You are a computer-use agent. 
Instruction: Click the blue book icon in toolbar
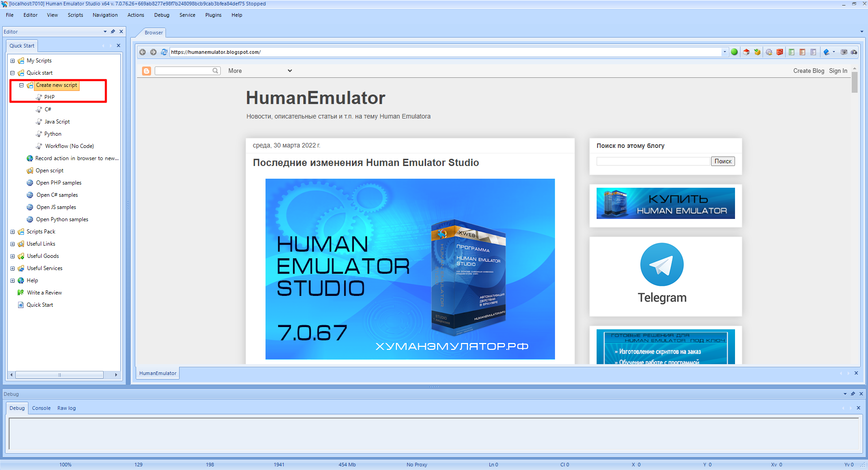point(826,52)
